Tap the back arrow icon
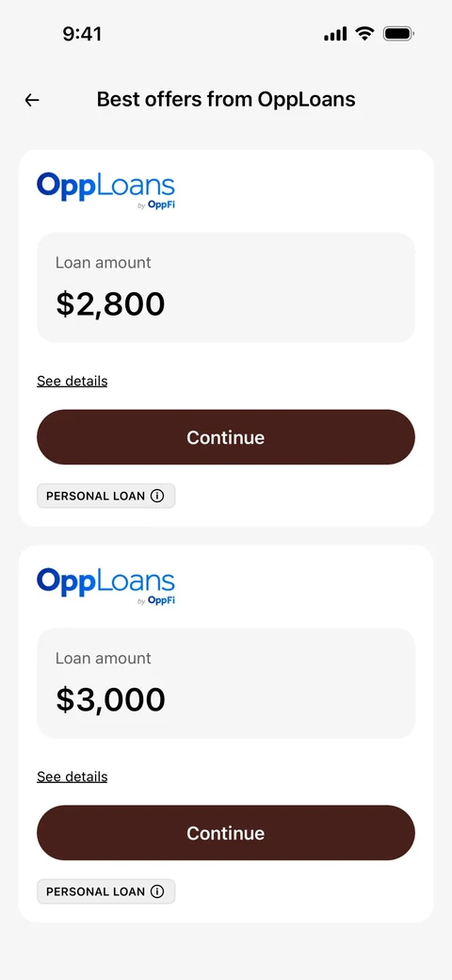 click(32, 100)
